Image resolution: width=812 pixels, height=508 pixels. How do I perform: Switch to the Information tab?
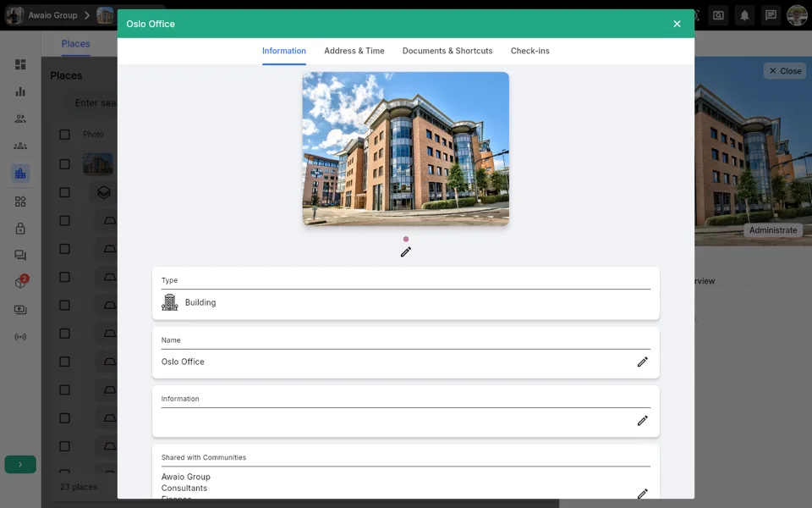pos(284,51)
